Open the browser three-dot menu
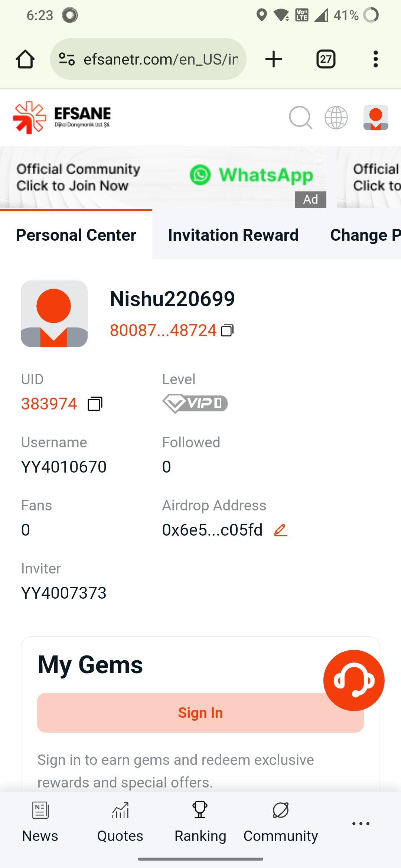Screen dimensions: 401x868 (x=375, y=59)
